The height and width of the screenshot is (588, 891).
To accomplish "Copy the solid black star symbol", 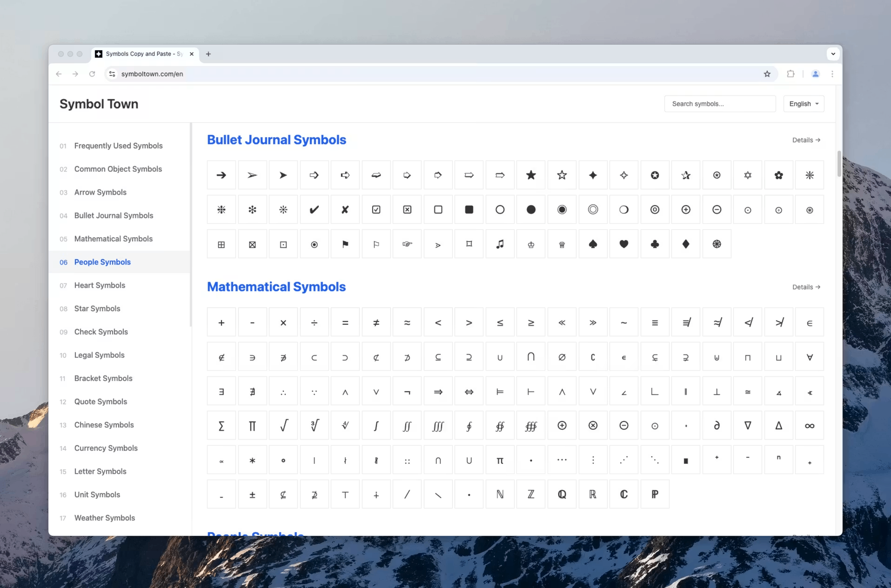I will click(531, 175).
